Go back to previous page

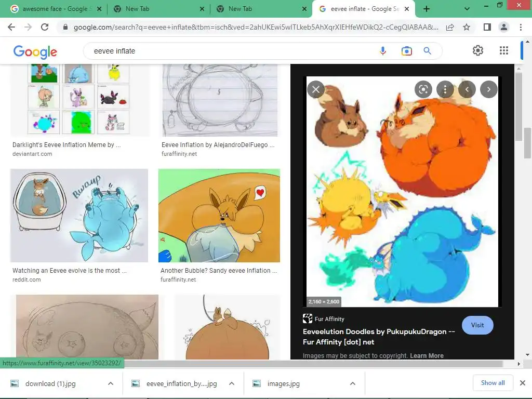[11, 27]
